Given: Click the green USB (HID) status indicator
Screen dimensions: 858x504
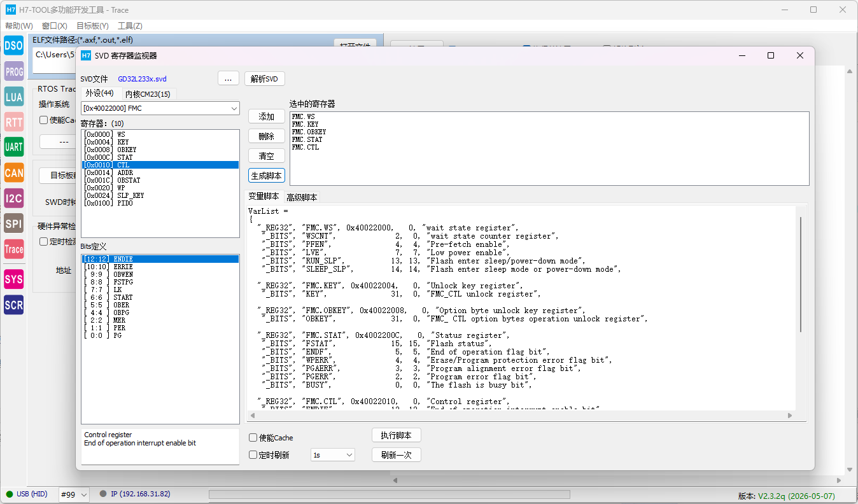Looking at the screenshot, I should pyautogui.click(x=10, y=494).
